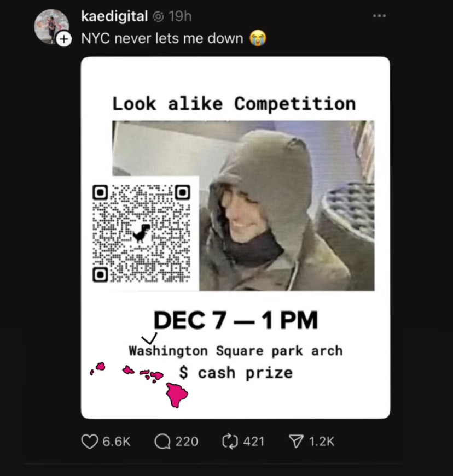Image resolution: width=453 pixels, height=476 pixels.
Task: Click the Threads logo beside username
Action: tap(158, 17)
